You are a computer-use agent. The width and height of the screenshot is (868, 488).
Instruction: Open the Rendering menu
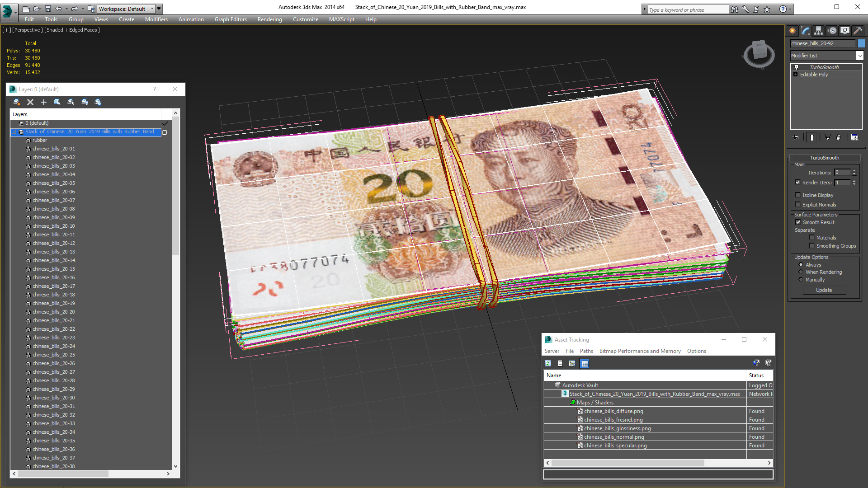click(x=269, y=19)
